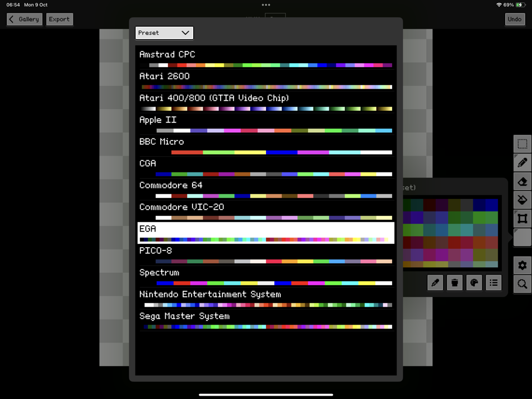Choose the CGA palette preset
Screen dimensions: 532x399
tap(265, 168)
